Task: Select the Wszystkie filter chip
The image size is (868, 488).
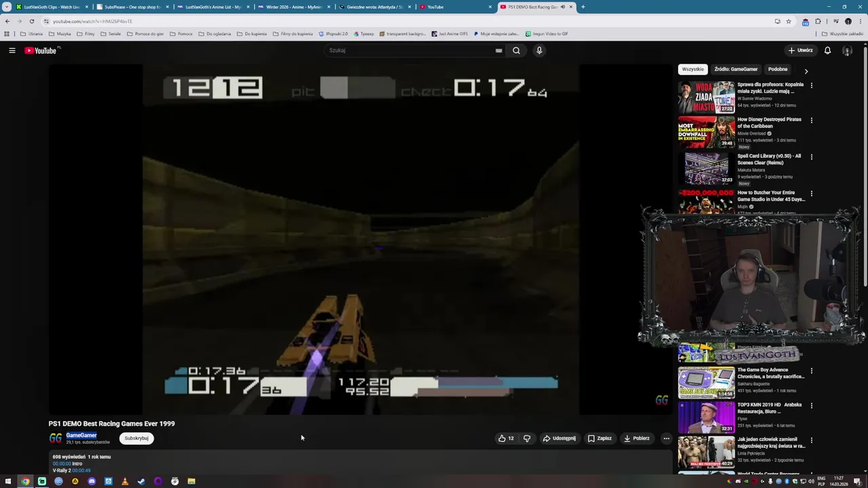Action: click(692, 69)
